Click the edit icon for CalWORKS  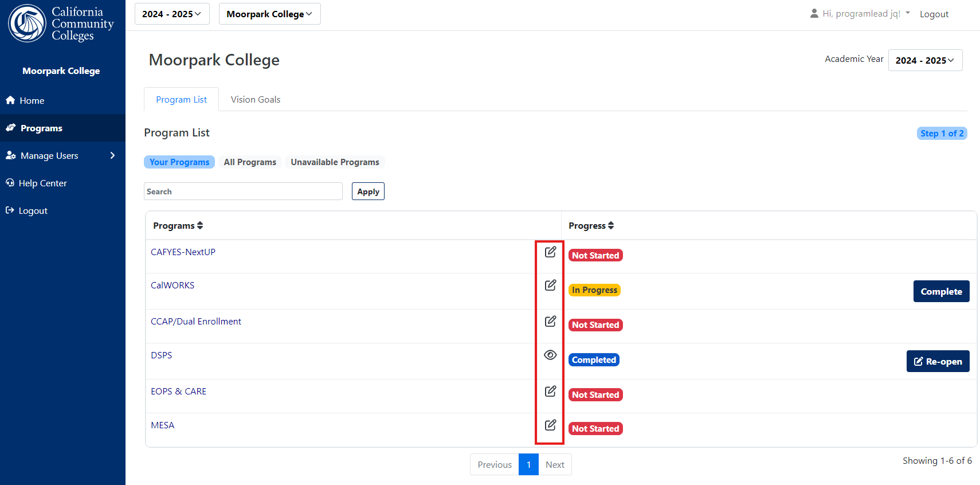(x=550, y=285)
